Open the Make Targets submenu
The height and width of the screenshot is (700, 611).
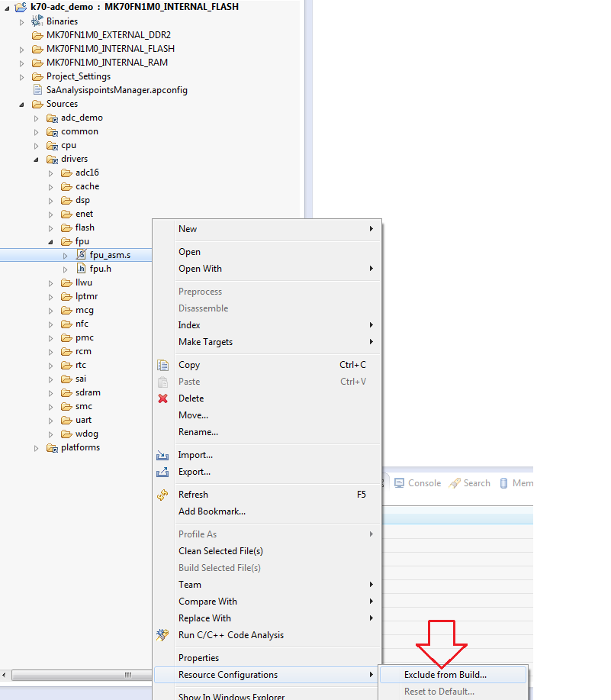click(268, 342)
